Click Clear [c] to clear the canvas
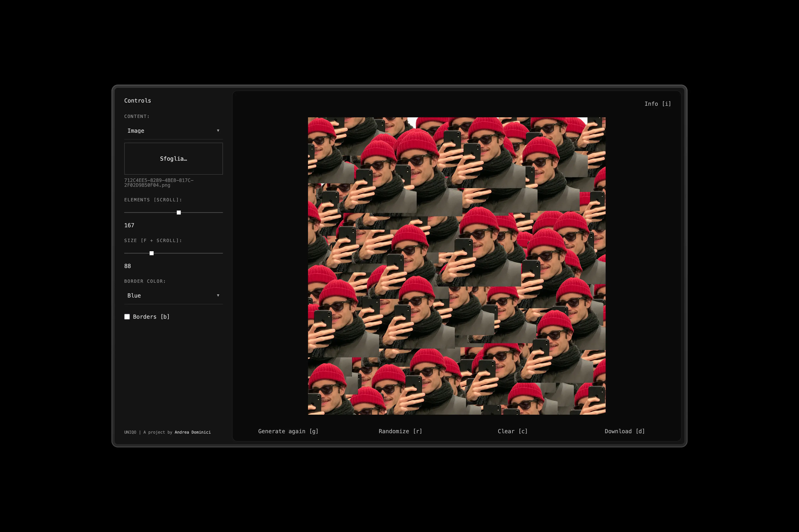 [512, 431]
